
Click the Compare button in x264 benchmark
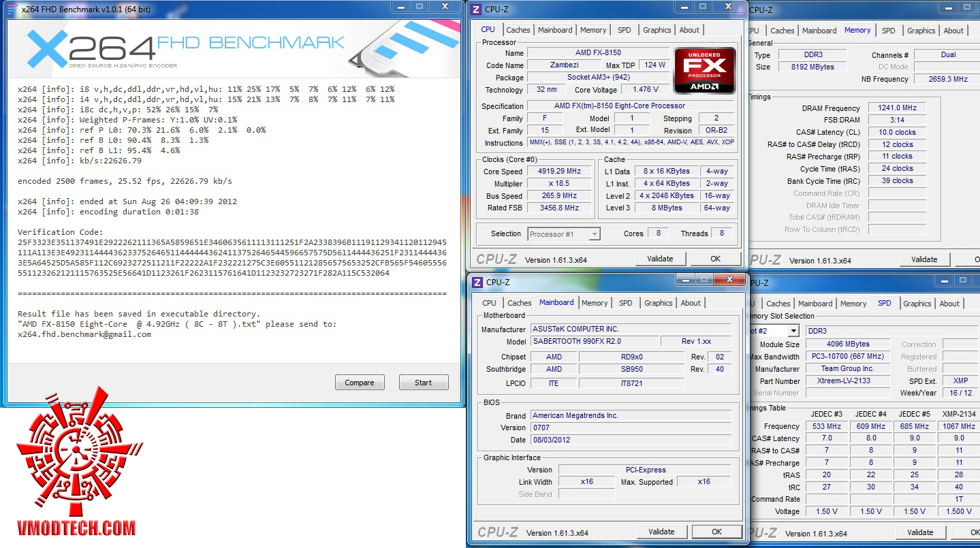pyautogui.click(x=360, y=383)
